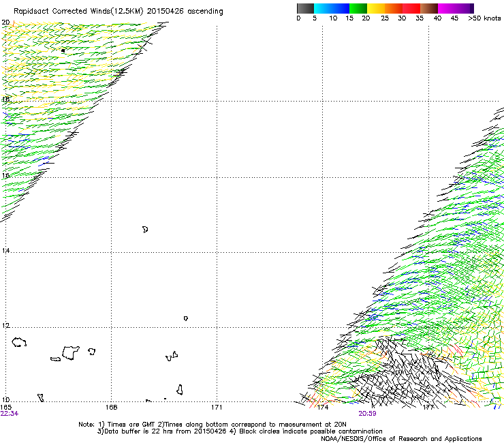Image resolution: width=504 pixels, height=443 pixels.
Task: Click the longitude label '165'
Action: coord(5,408)
